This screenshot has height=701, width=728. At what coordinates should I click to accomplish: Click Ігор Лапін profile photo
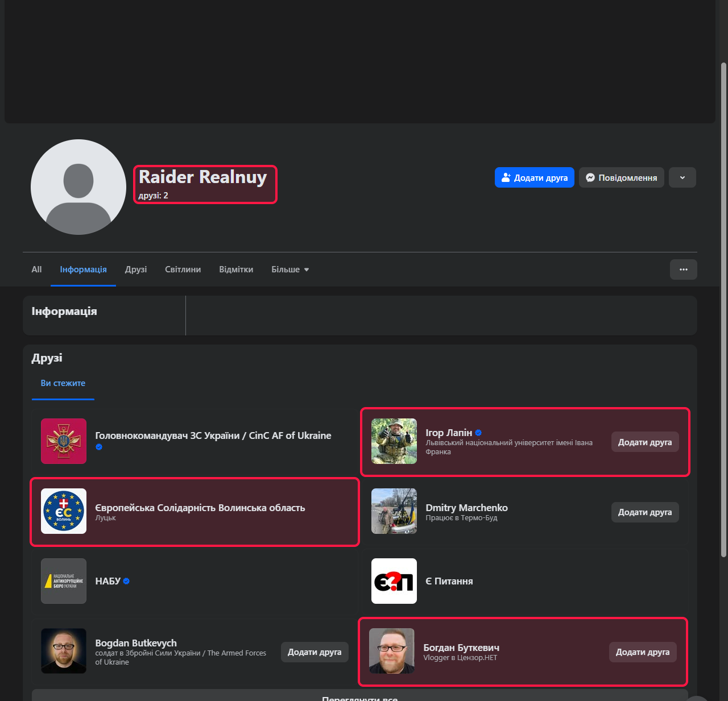click(394, 441)
